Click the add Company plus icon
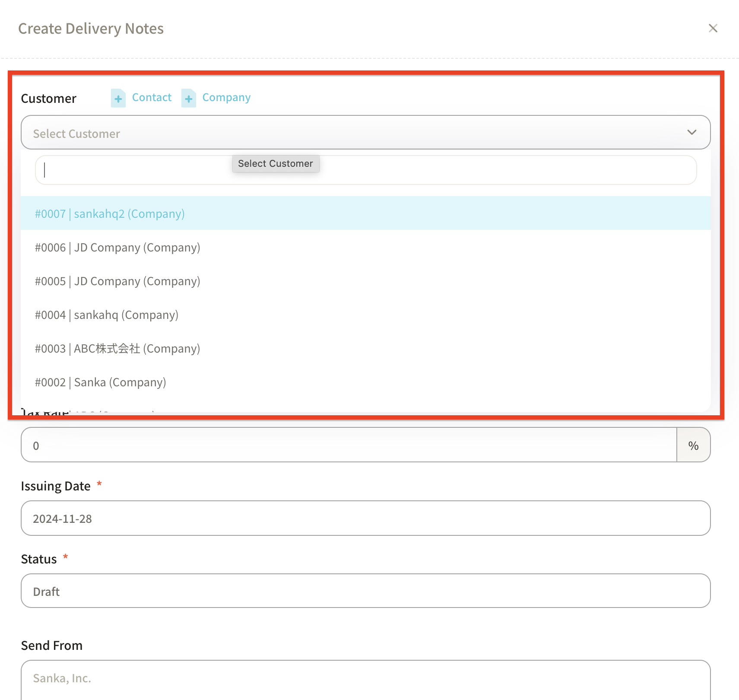The width and height of the screenshot is (739, 700). point(188,98)
